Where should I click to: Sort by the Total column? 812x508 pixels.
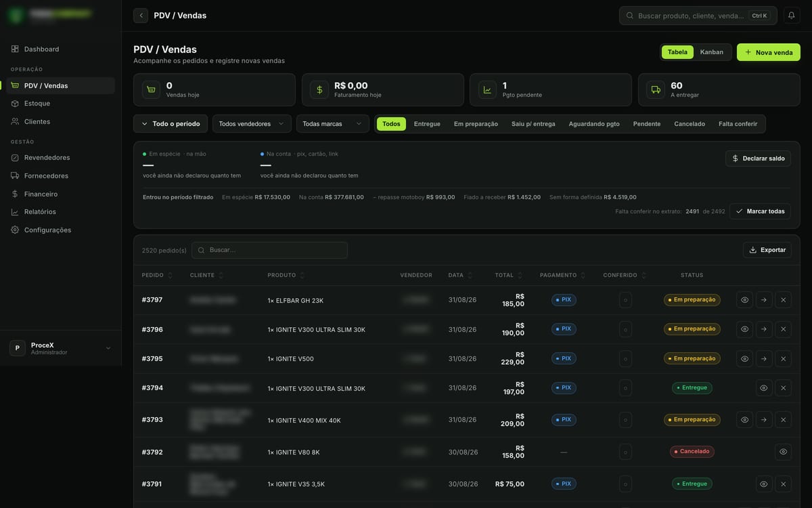click(509, 275)
